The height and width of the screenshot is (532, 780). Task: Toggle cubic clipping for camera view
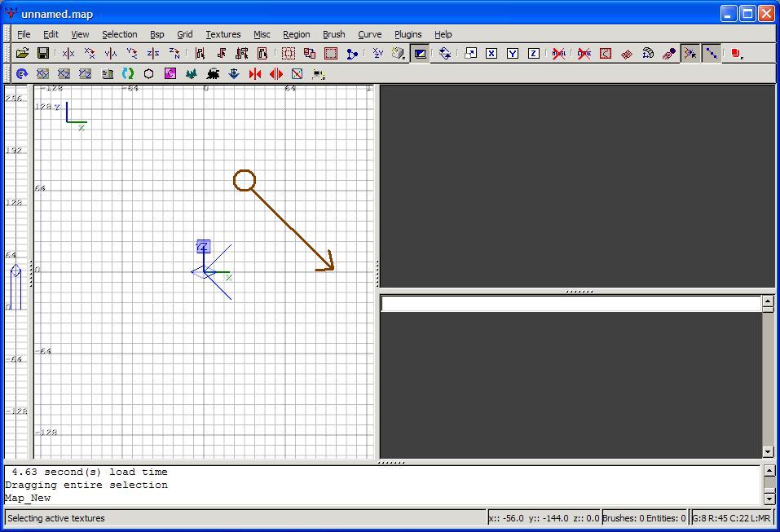click(x=421, y=53)
